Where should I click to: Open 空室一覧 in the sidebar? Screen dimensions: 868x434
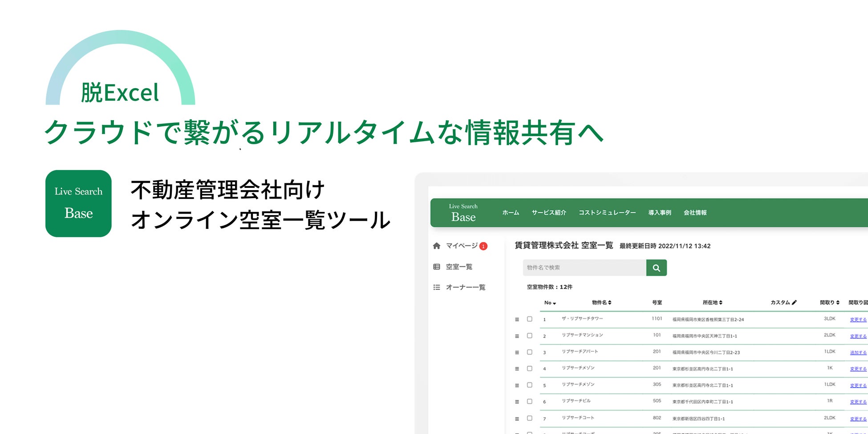[x=459, y=267]
